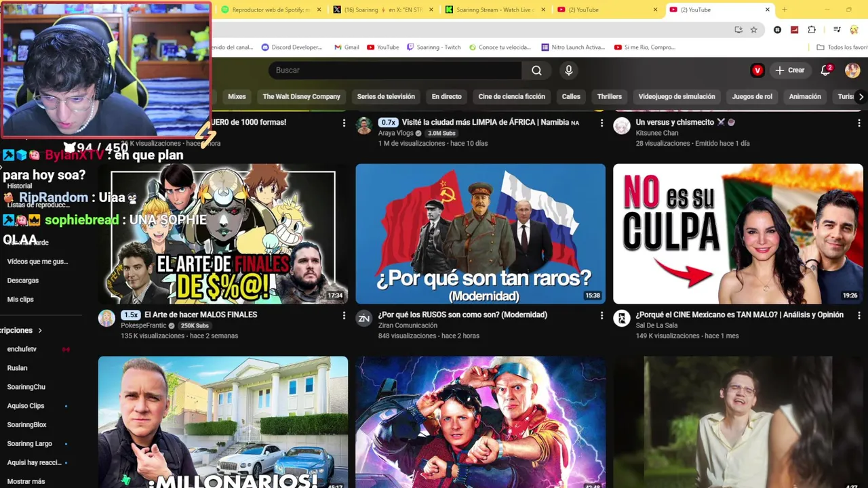Screen dimensions: 868x488
Task: Open the notifications bell with badge 2
Action: click(x=826, y=70)
